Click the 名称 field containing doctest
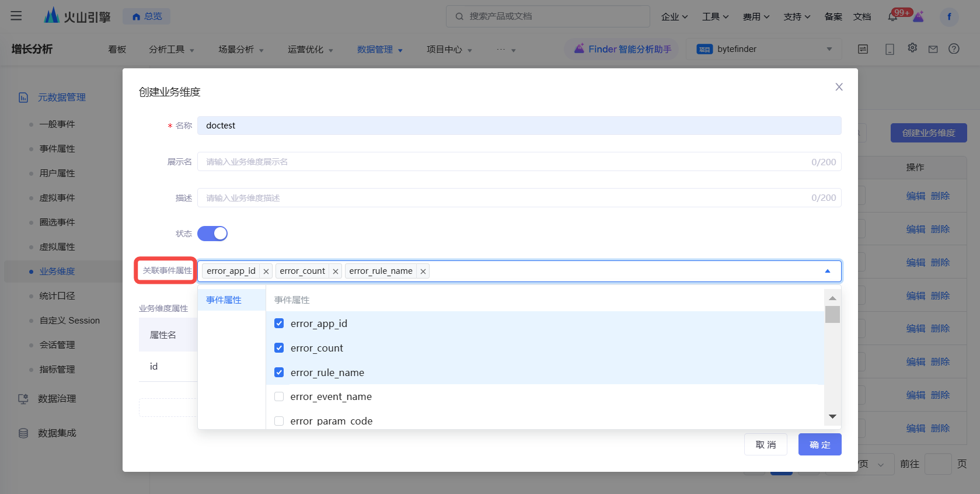The width and height of the screenshot is (980, 494). [519, 126]
